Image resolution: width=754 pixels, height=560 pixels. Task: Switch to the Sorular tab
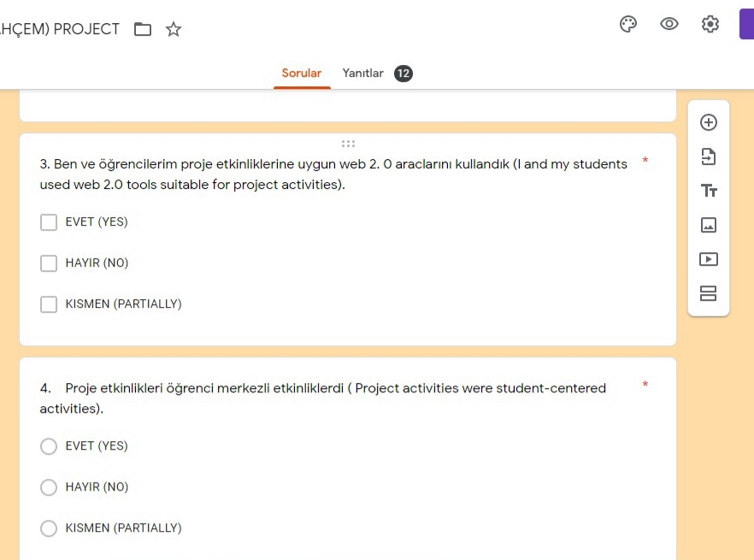302,74
